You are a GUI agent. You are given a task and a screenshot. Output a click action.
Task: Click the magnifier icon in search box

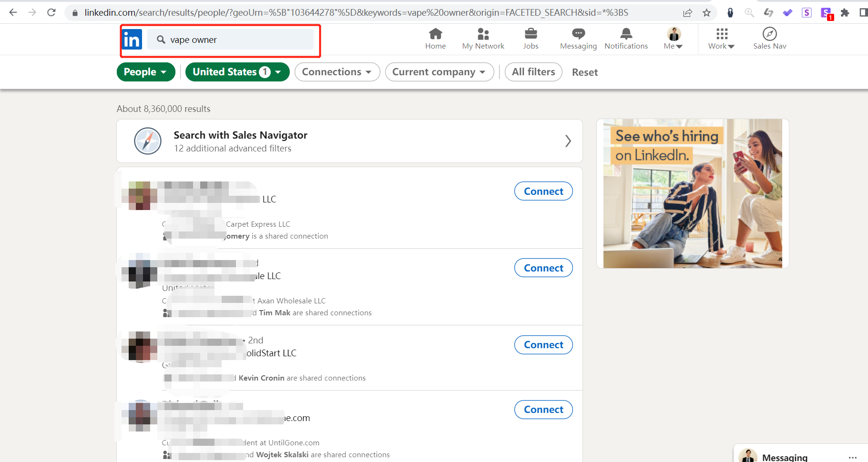pyautogui.click(x=161, y=40)
